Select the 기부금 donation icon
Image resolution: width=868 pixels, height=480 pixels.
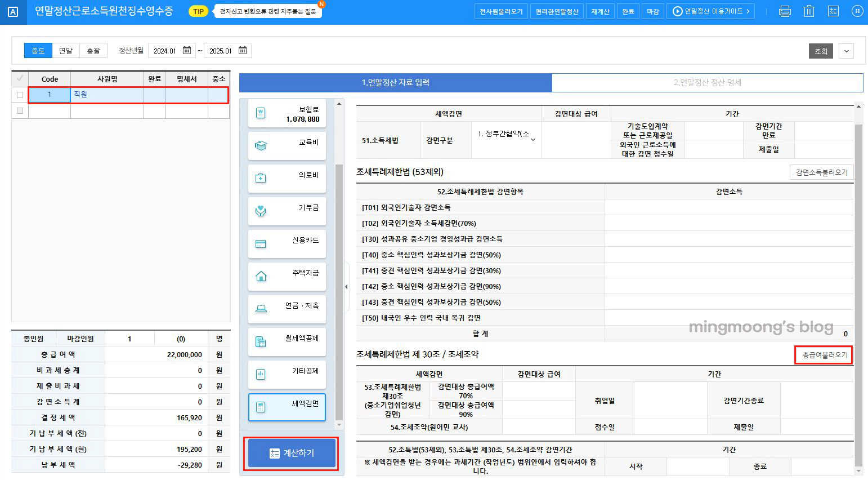pyautogui.click(x=287, y=211)
